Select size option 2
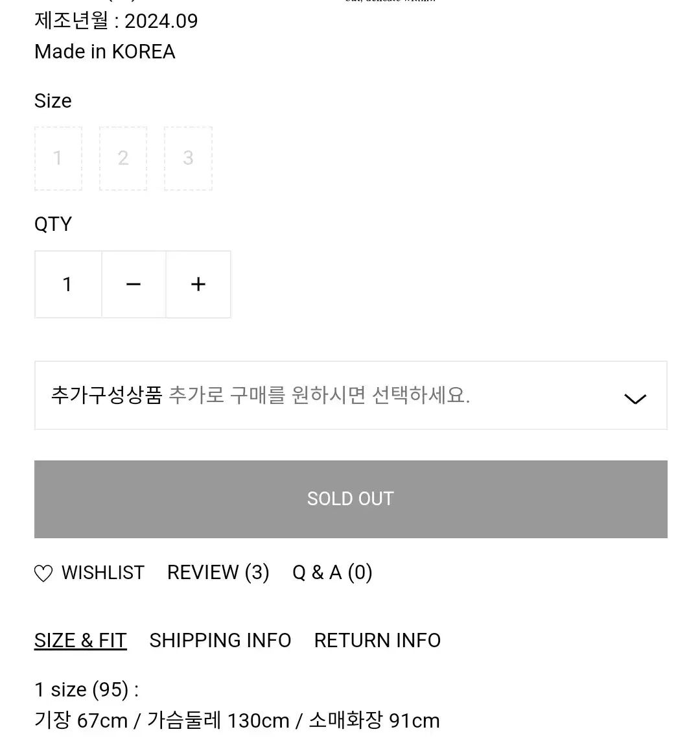Viewport: 700px width, 749px height. [123, 158]
